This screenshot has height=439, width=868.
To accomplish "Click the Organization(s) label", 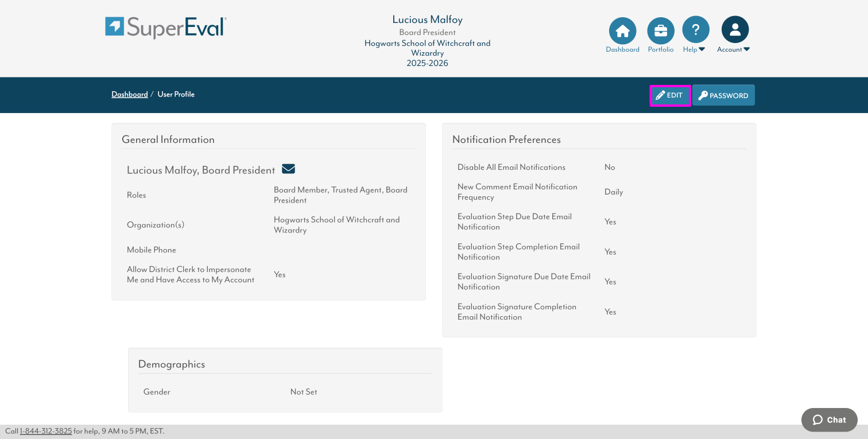I will point(156,225).
